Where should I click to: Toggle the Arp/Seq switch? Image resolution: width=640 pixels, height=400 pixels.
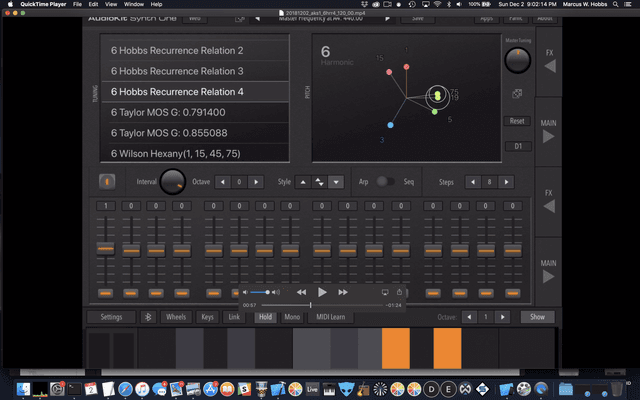(x=385, y=182)
